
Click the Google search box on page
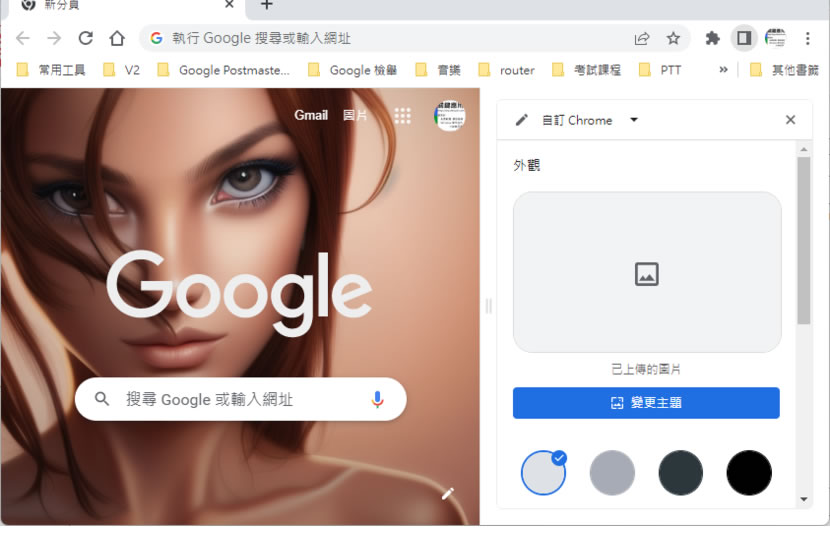click(x=241, y=399)
